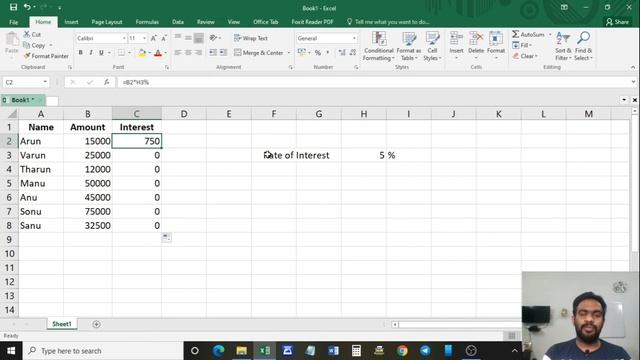
Task: Click the Cut scissors icon
Action: 27,34
